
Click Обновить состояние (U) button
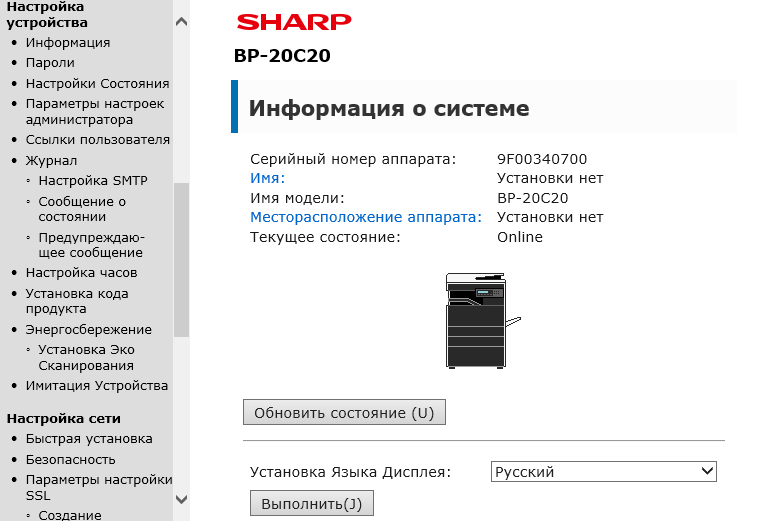coord(344,412)
